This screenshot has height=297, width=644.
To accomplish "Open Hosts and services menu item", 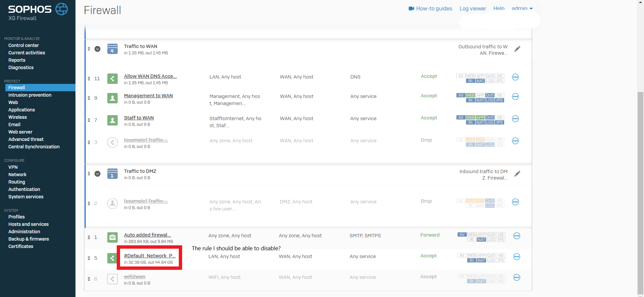I will pos(29,224).
